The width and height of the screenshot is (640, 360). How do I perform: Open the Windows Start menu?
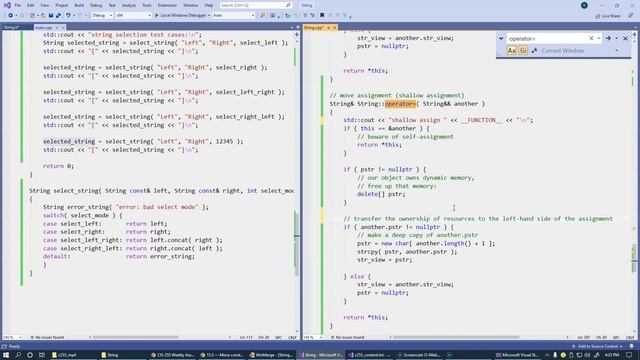click(x=6, y=355)
